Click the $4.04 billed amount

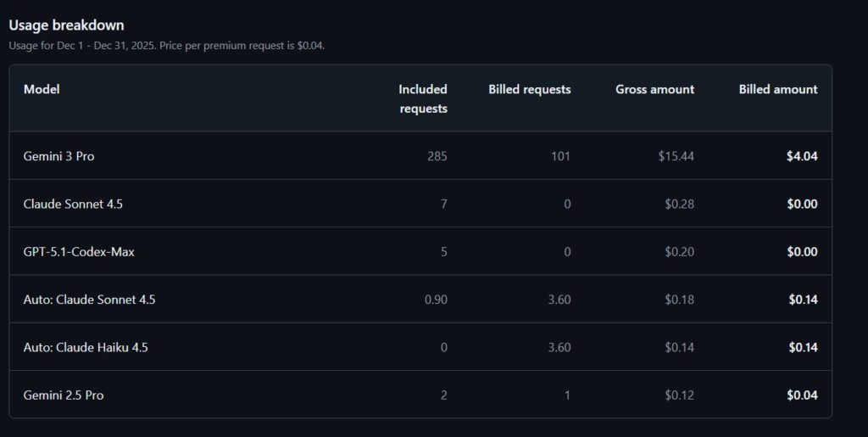pyautogui.click(x=802, y=156)
